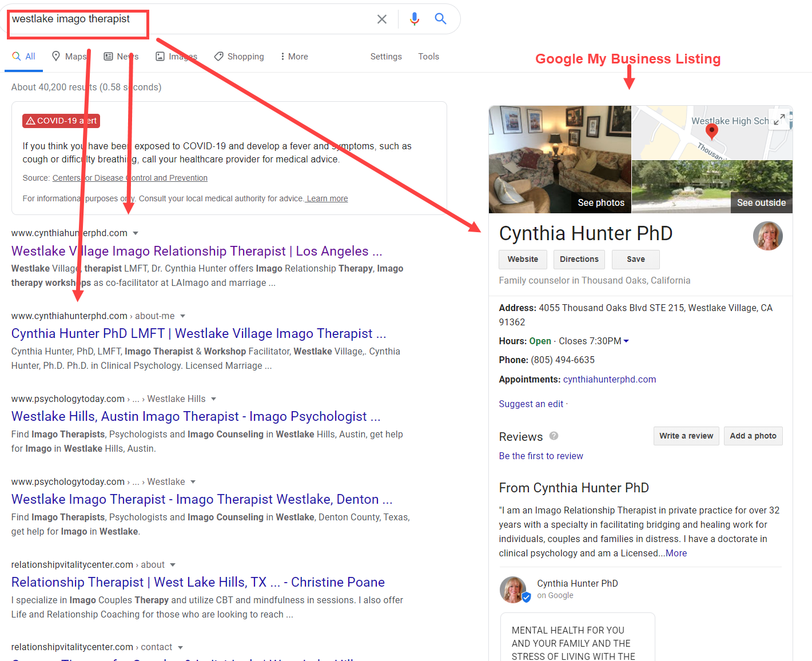Image resolution: width=812 pixels, height=661 pixels.
Task: Expand business description with More link
Action: click(676, 554)
